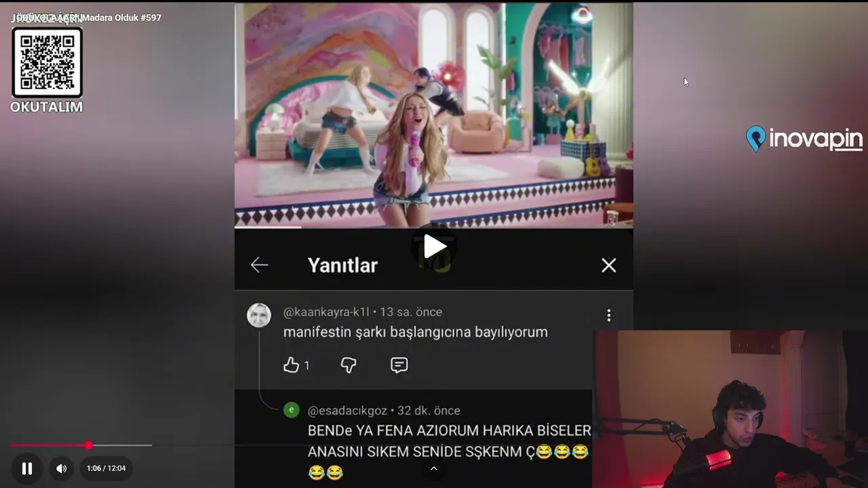868x488 pixels.
Task: Mute the video with the speaker icon
Action: pos(61,468)
